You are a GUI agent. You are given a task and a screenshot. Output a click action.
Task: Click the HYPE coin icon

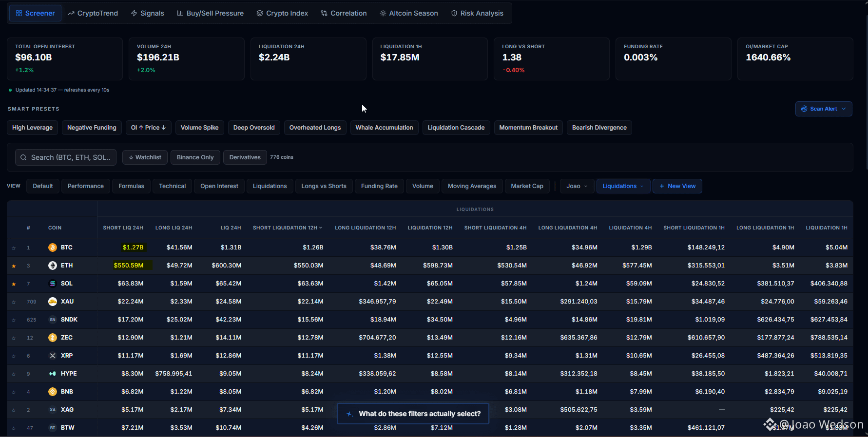(53, 374)
